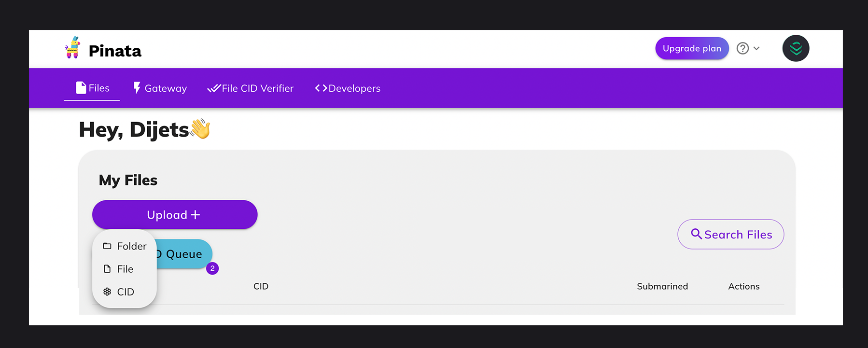Click the Queue badge showing 2
This screenshot has height=348, width=868.
(x=212, y=268)
